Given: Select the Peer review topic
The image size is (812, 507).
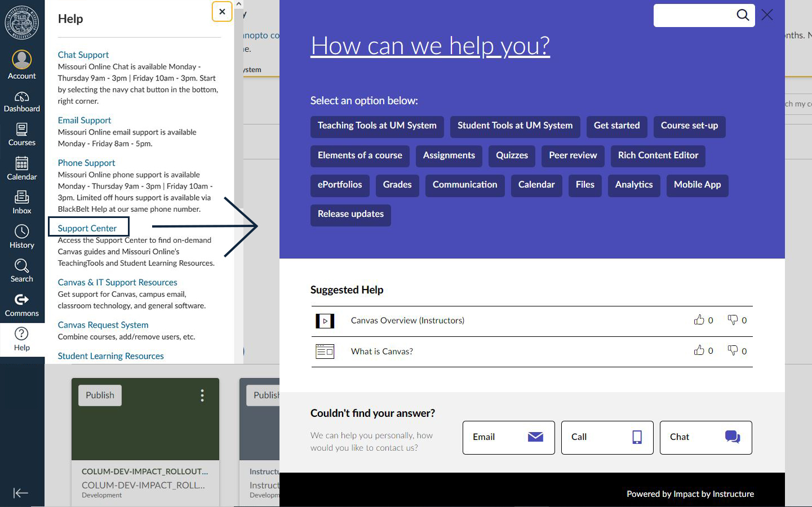Looking at the screenshot, I should pos(573,156).
